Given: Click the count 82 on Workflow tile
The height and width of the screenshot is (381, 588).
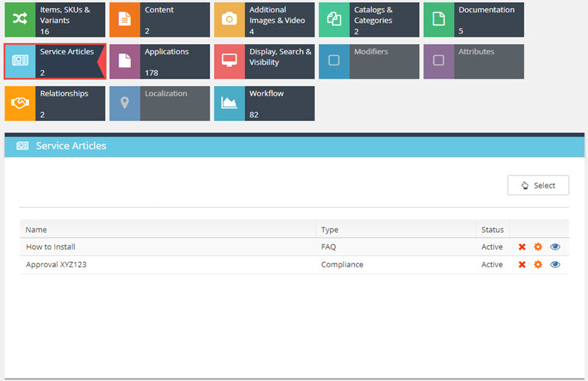Looking at the screenshot, I should [254, 115].
